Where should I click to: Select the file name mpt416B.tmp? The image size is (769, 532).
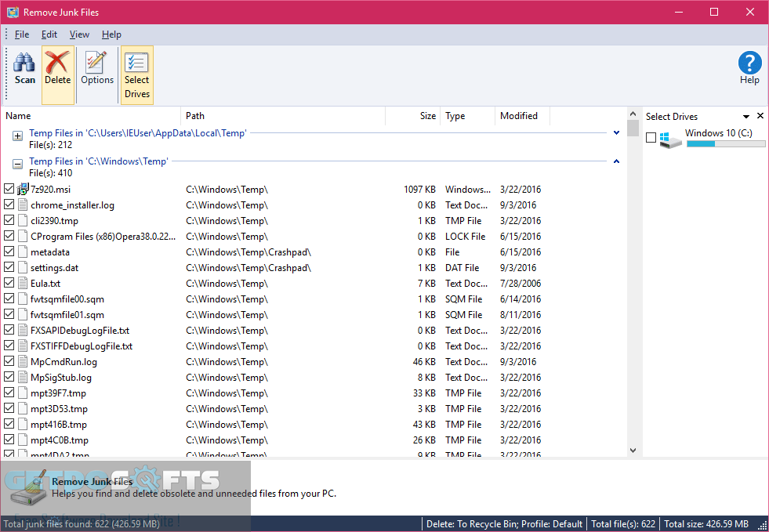tap(58, 425)
